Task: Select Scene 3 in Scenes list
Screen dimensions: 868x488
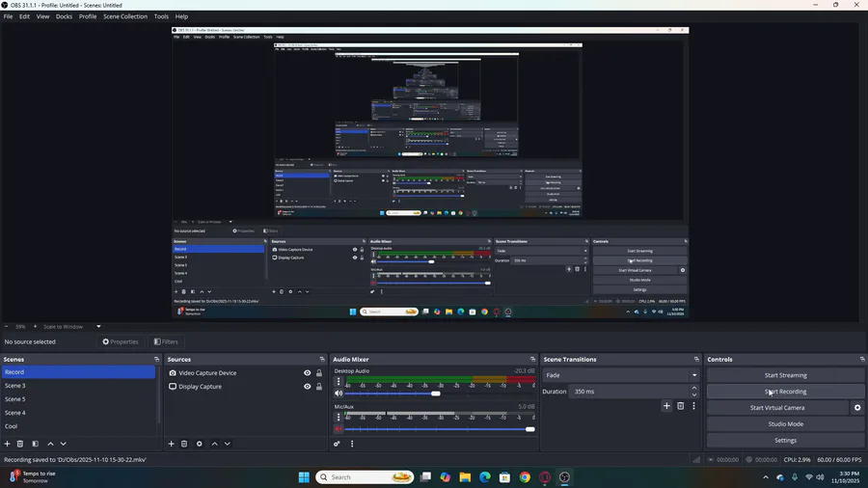Action: tap(79, 386)
